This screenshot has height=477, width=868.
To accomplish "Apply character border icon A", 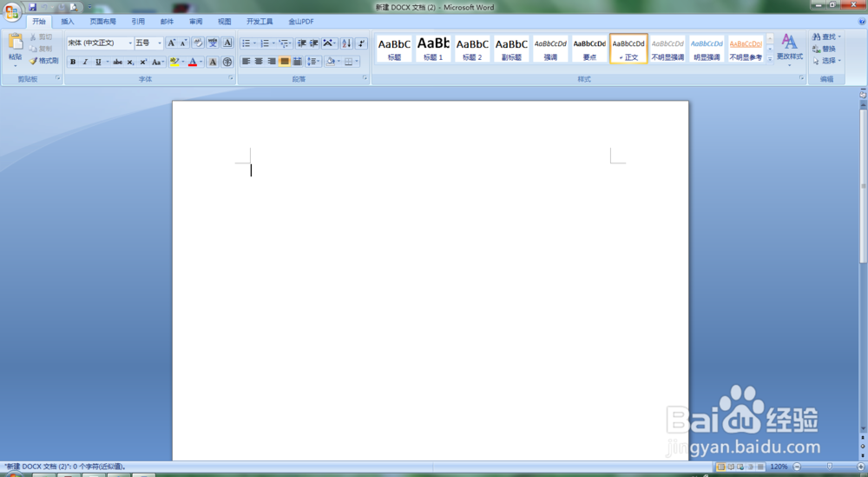I will coord(227,43).
